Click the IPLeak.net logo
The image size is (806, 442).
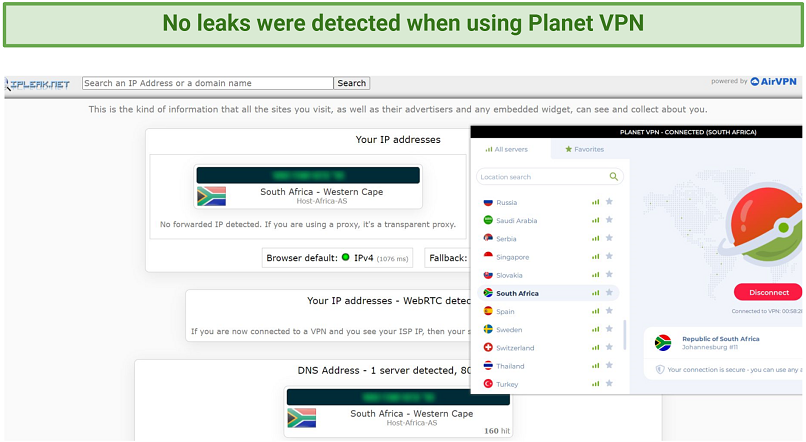click(38, 84)
